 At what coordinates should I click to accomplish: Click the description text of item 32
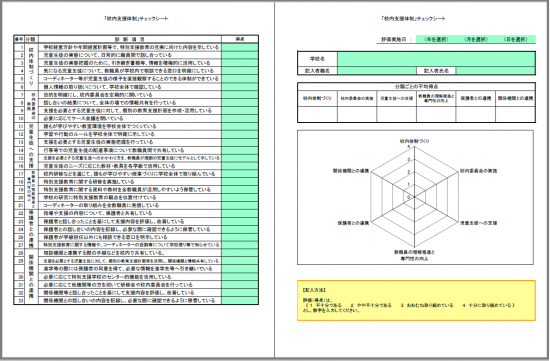[119, 293]
